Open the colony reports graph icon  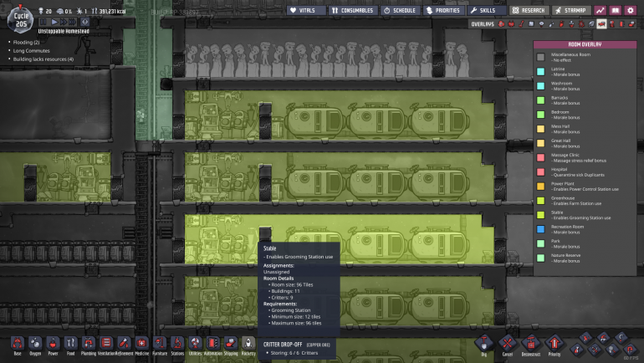(600, 11)
